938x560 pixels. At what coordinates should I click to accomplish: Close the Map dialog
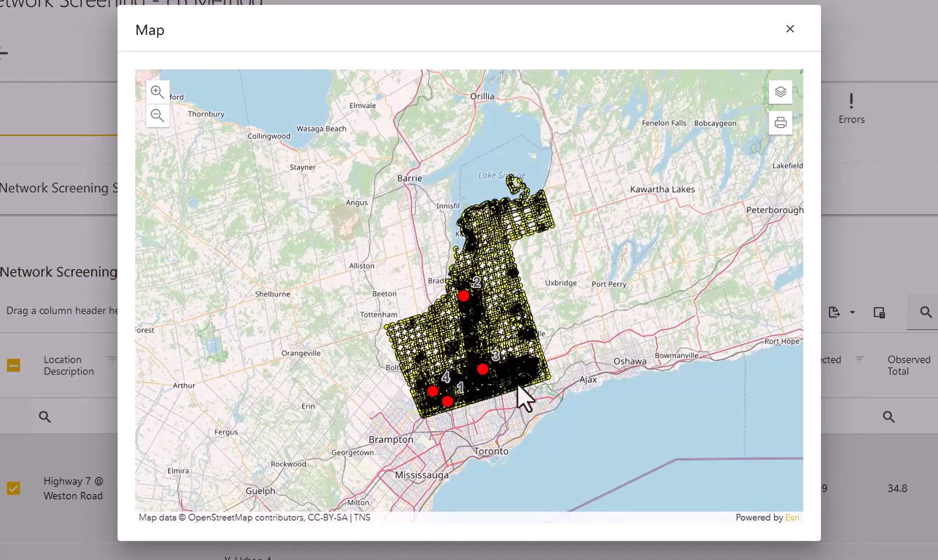tap(790, 29)
